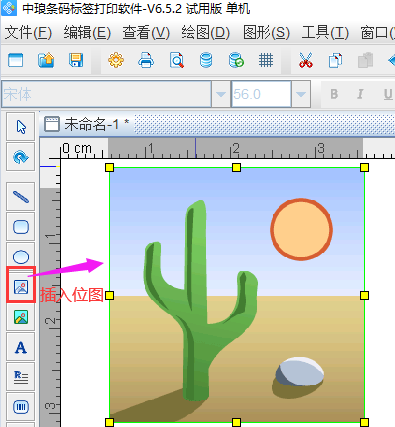Click the top-right yellow resize handle

(x=364, y=168)
